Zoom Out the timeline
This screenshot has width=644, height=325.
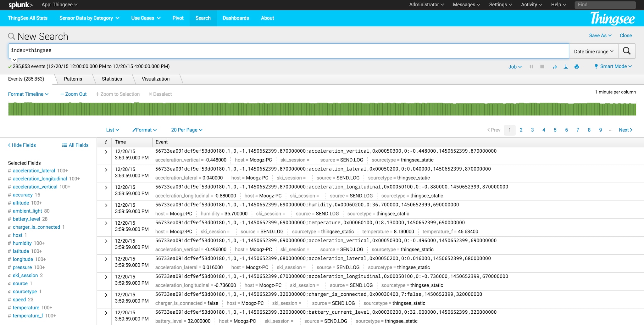coord(74,94)
